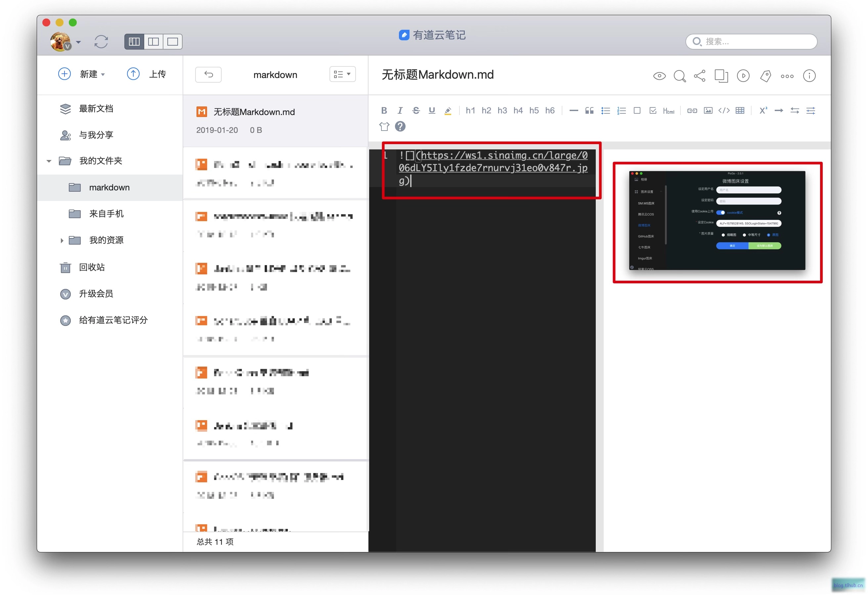Click the right arrow toolbar icon
This screenshot has width=868, height=595.
[x=779, y=111]
